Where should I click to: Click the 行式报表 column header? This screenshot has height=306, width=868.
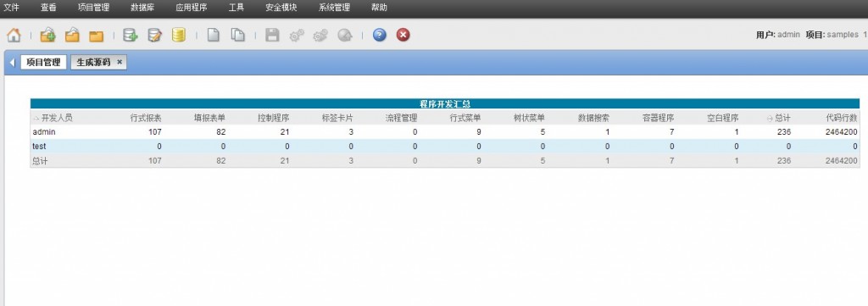tap(146, 118)
